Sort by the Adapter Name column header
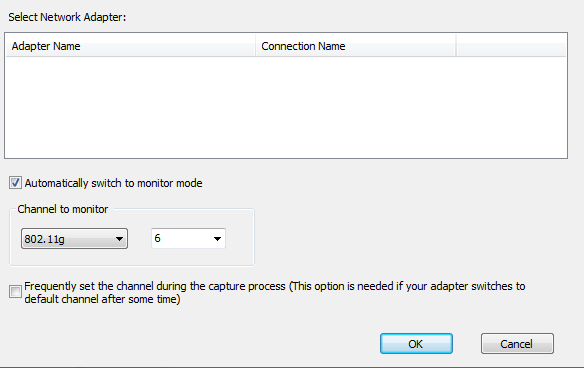The height and width of the screenshot is (368, 584). 131,46
